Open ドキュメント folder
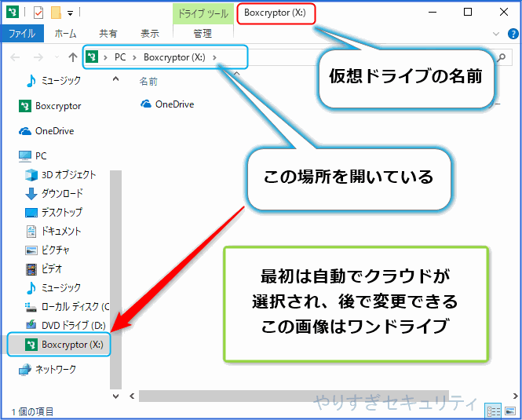The image size is (522, 420). point(61,231)
